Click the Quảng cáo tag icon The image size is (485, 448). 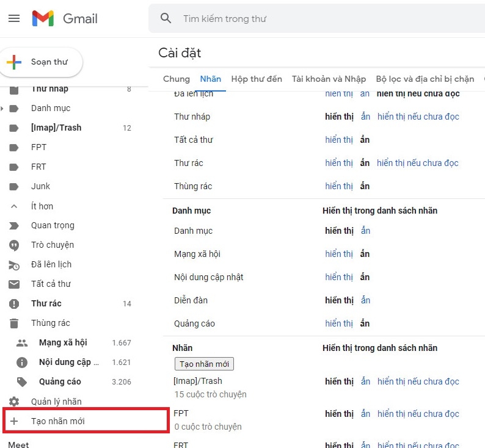pos(22,382)
